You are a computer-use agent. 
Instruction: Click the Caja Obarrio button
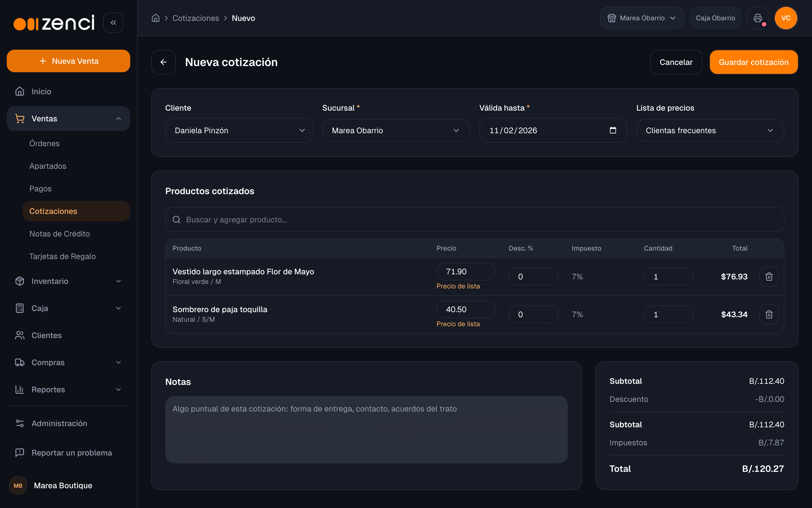(715, 18)
